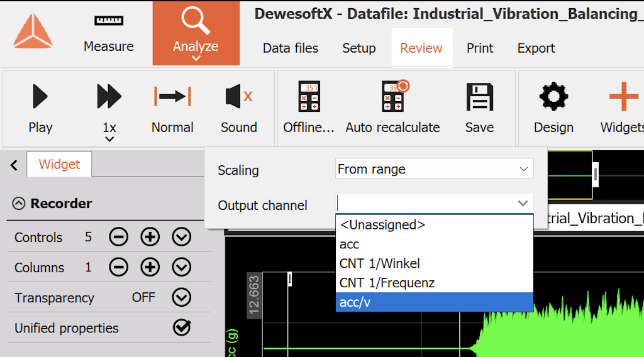Select the acc channel option
The width and height of the screenshot is (644, 357).
(434, 244)
